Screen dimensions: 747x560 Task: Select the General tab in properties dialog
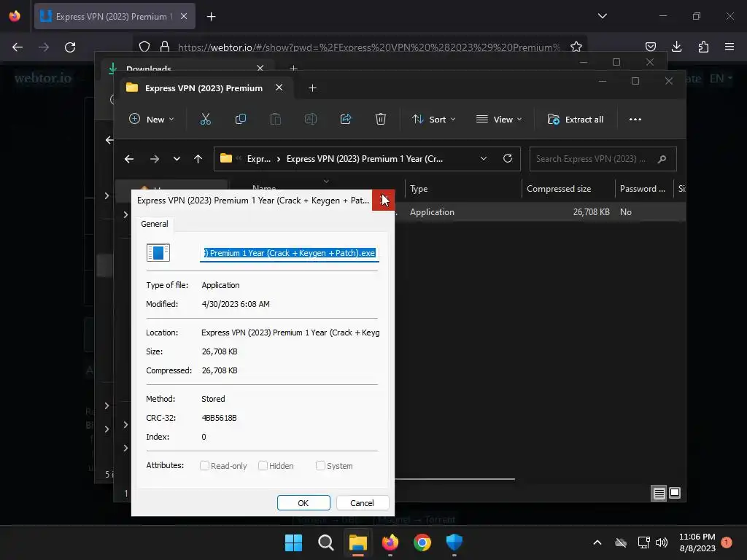[155, 224]
